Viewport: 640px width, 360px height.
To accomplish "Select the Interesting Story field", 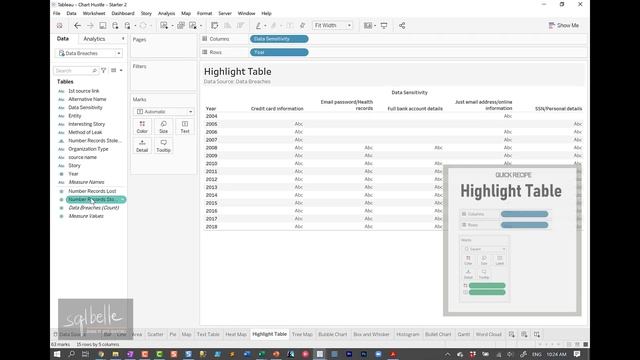I will tap(87, 124).
